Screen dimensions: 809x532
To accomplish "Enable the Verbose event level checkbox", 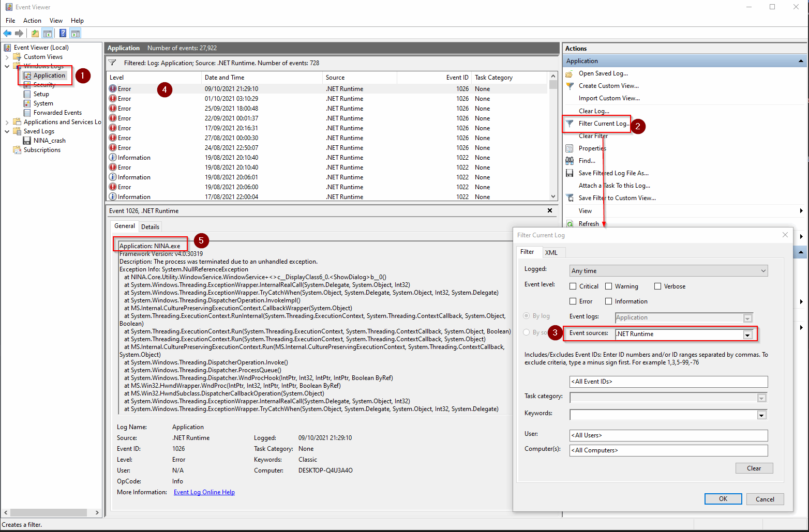I will [x=657, y=286].
